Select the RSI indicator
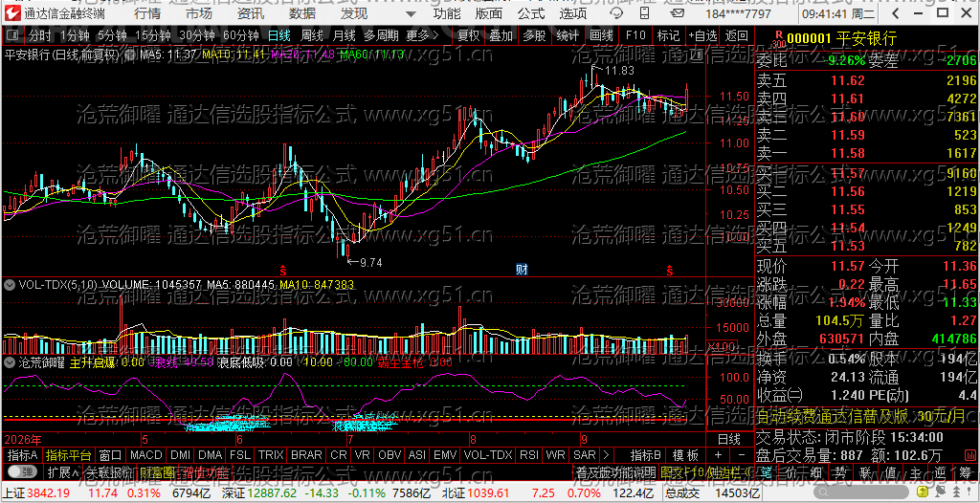The height and width of the screenshot is (503, 980). (x=528, y=454)
